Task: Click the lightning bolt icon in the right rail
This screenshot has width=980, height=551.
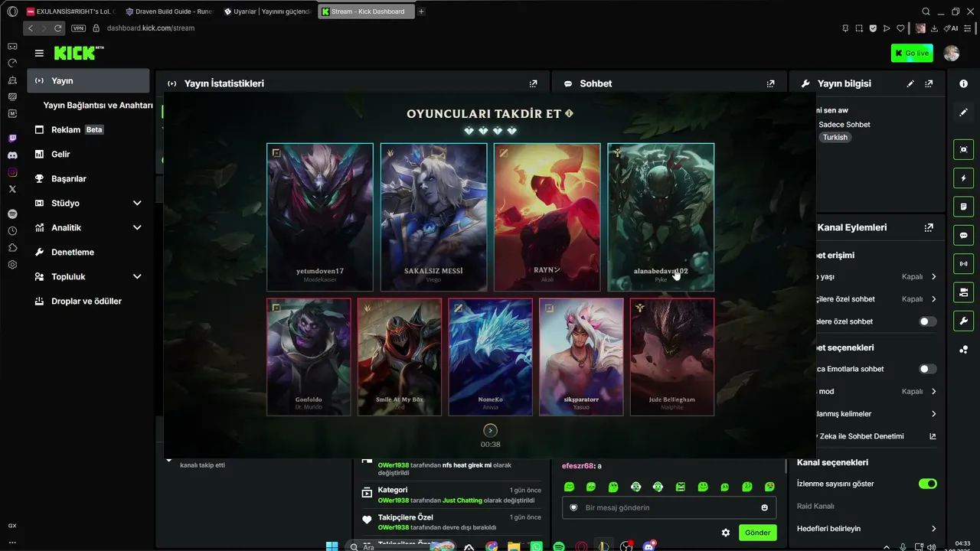Action: pos(963,178)
